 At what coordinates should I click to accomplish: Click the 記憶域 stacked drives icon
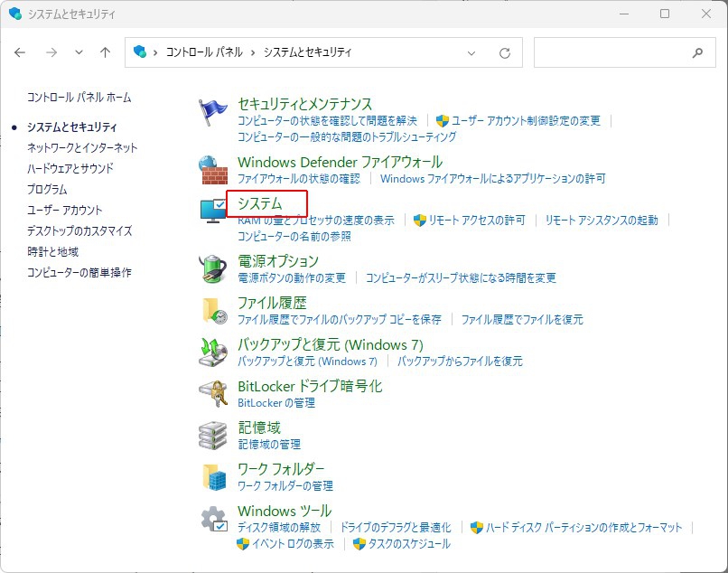(x=213, y=435)
